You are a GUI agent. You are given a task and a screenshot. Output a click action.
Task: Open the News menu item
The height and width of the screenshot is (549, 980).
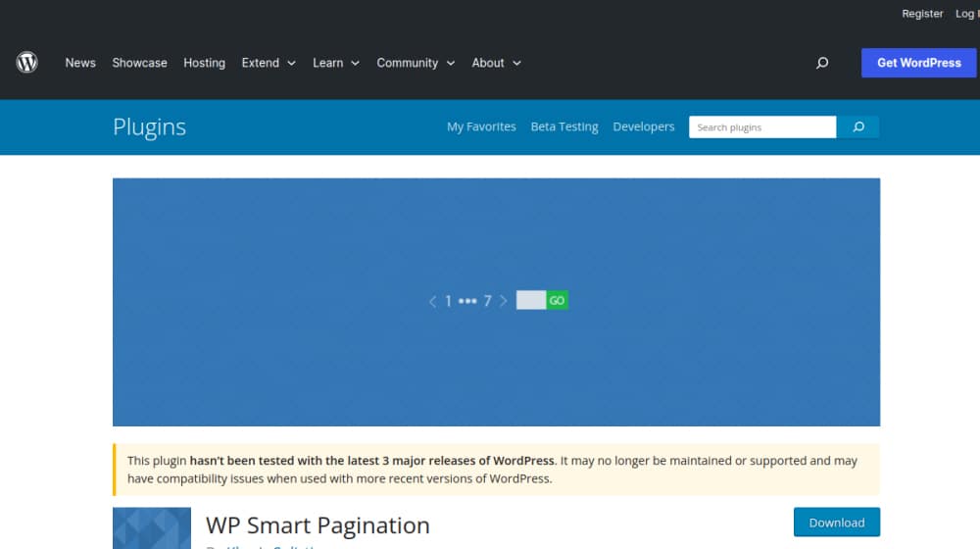point(80,63)
